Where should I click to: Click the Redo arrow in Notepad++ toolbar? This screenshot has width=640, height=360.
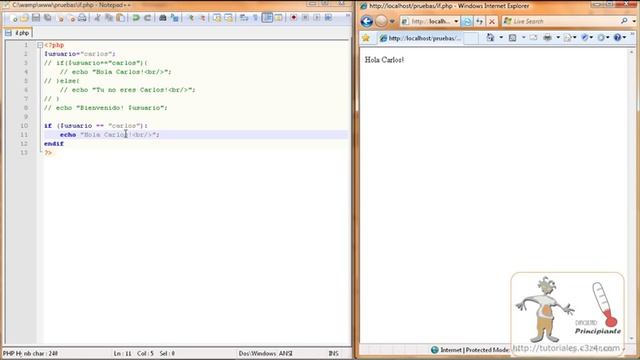click(147, 18)
